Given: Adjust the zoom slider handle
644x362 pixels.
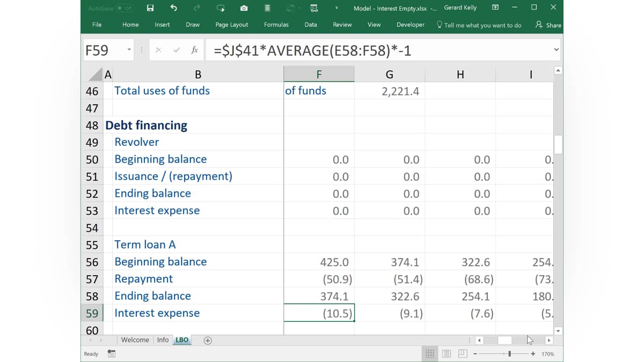Looking at the screenshot, I should (510, 354).
